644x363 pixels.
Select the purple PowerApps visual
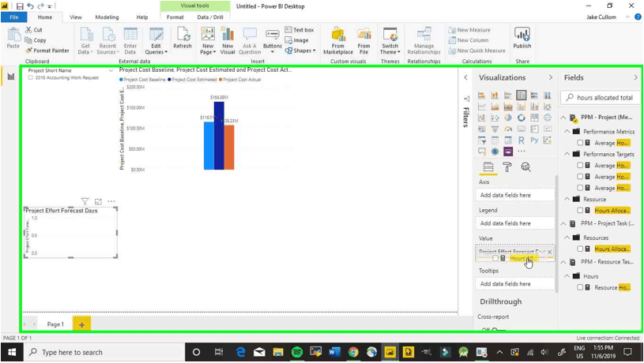tap(508, 152)
